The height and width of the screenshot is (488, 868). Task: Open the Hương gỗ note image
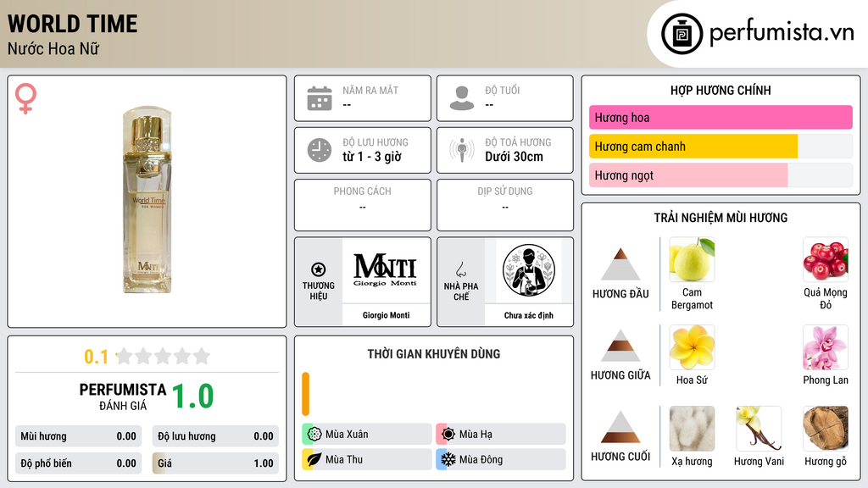point(826,428)
